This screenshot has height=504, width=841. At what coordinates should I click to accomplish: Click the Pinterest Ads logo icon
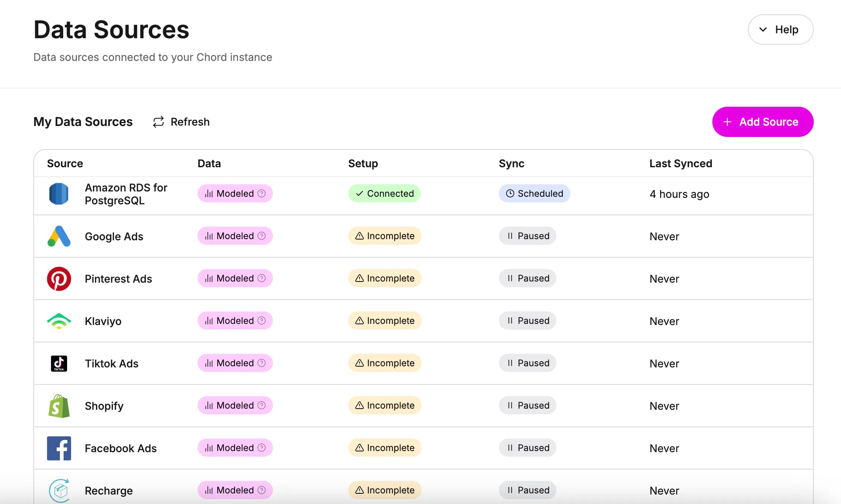[x=59, y=279]
